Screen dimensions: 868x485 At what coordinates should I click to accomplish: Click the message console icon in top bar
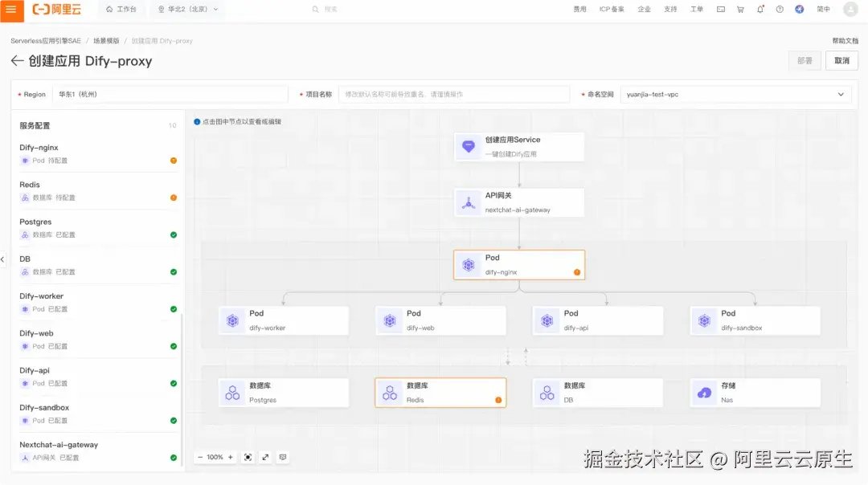[720, 9]
